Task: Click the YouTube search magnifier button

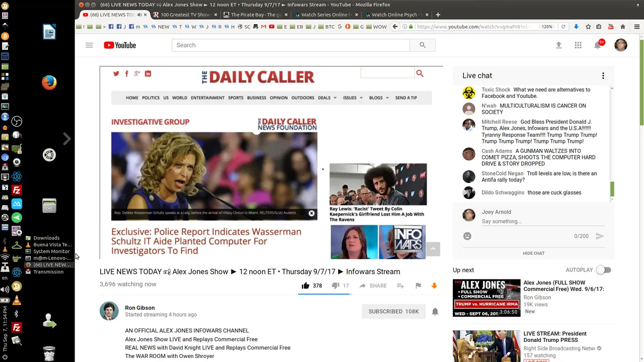Action: (423, 45)
